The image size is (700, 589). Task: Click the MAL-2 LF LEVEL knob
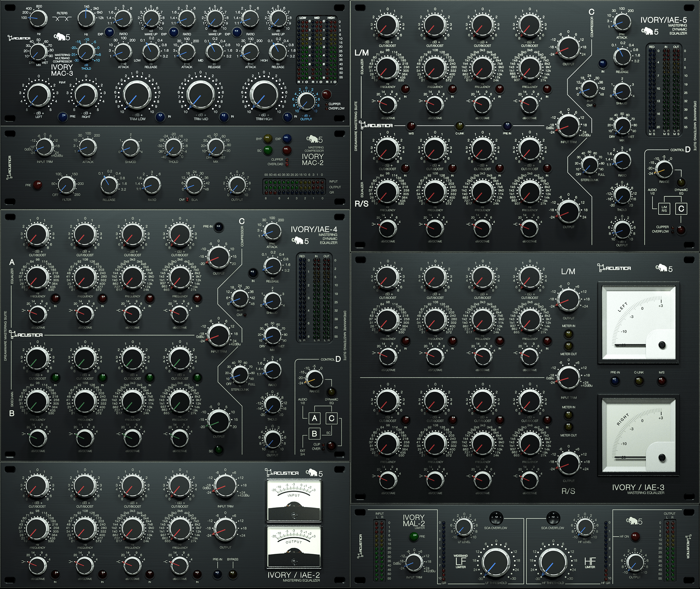click(x=464, y=527)
